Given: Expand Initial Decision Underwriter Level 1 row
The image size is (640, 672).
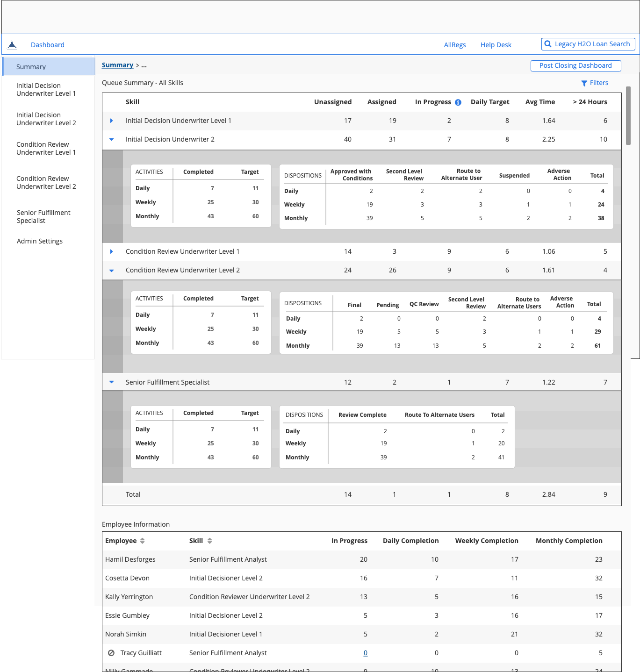Looking at the screenshot, I should click(111, 121).
